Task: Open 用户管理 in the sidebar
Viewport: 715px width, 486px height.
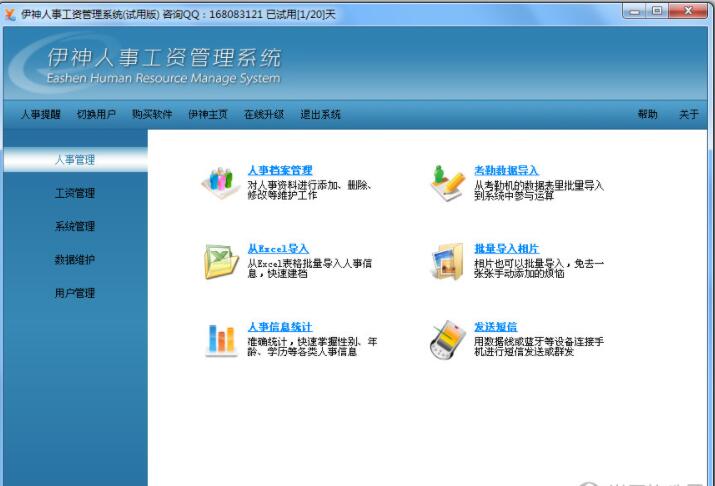Action: click(75, 293)
